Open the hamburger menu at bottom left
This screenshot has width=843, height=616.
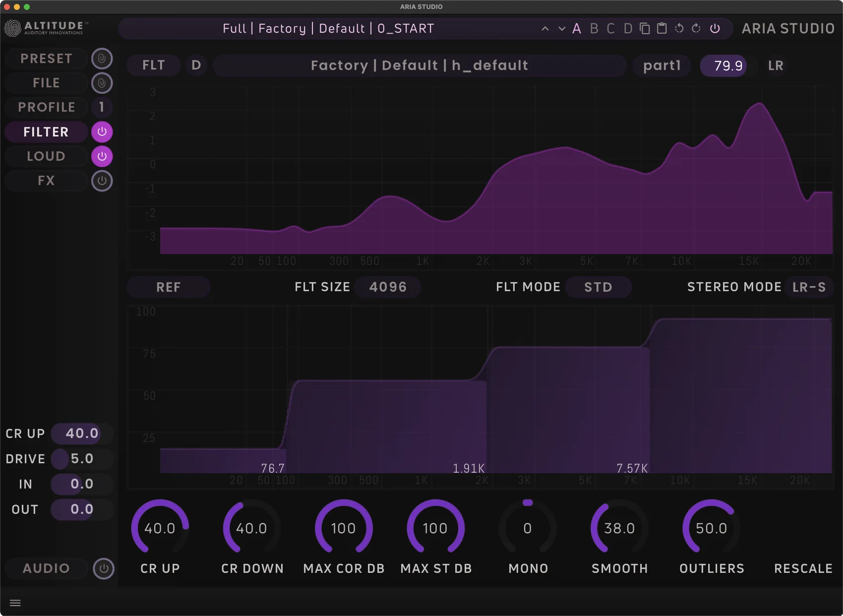(x=15, y=603)
